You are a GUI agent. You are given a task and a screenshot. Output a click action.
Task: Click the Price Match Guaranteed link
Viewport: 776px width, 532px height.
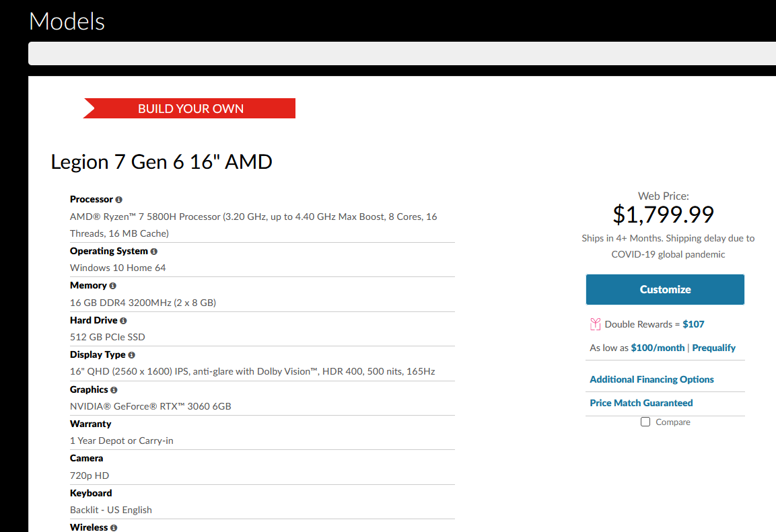coord(641,403)
